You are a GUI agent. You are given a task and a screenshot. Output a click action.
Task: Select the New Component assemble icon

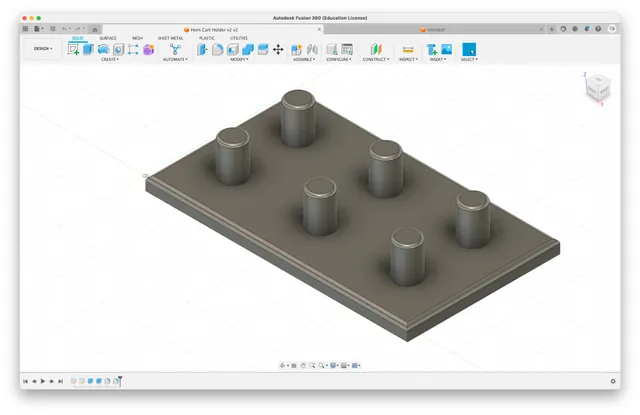tap(296, 49)
